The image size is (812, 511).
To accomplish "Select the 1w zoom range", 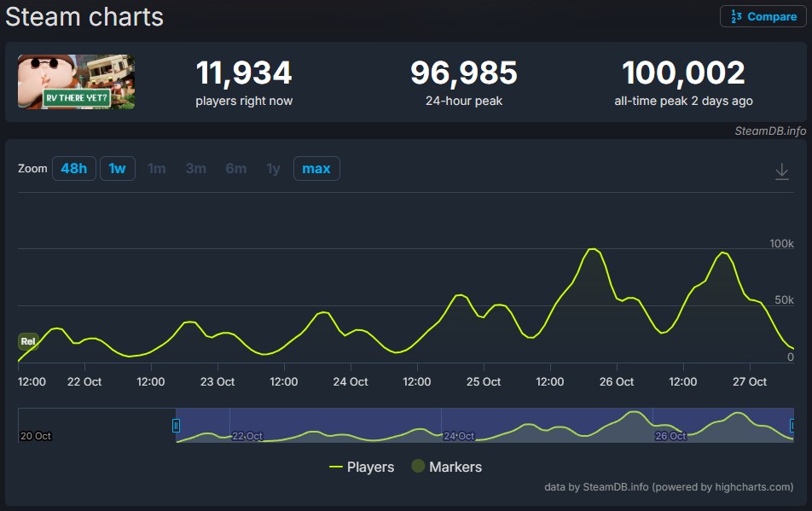I will 117,169.
